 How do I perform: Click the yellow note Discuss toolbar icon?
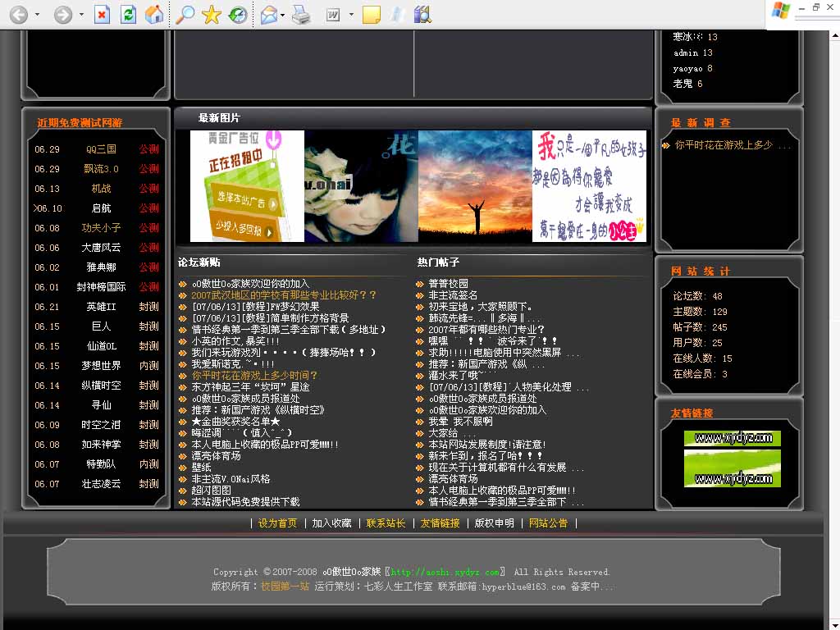[372, 15]
